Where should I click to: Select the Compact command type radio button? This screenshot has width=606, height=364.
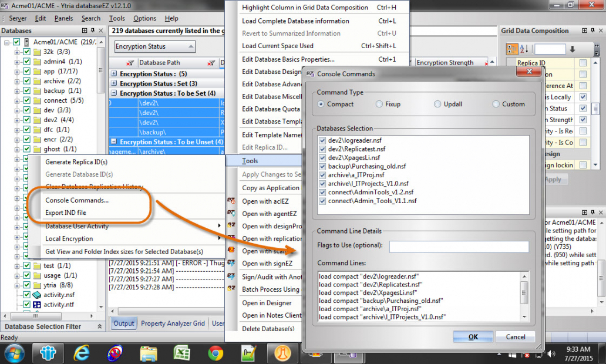pos(321,104)
